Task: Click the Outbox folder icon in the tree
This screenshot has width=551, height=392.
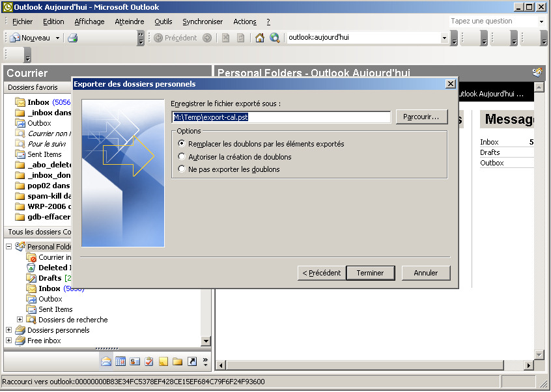Action: (31, 299)
